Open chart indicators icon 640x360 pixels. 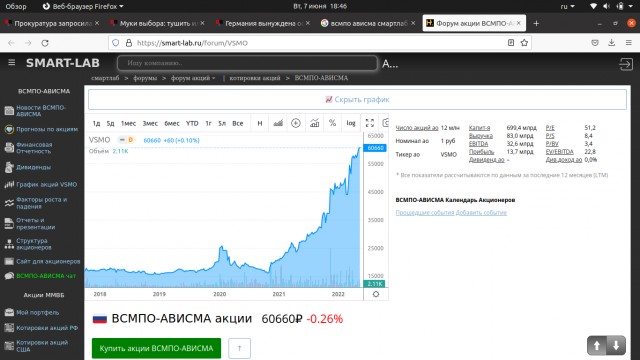click(x=314, y=123)
